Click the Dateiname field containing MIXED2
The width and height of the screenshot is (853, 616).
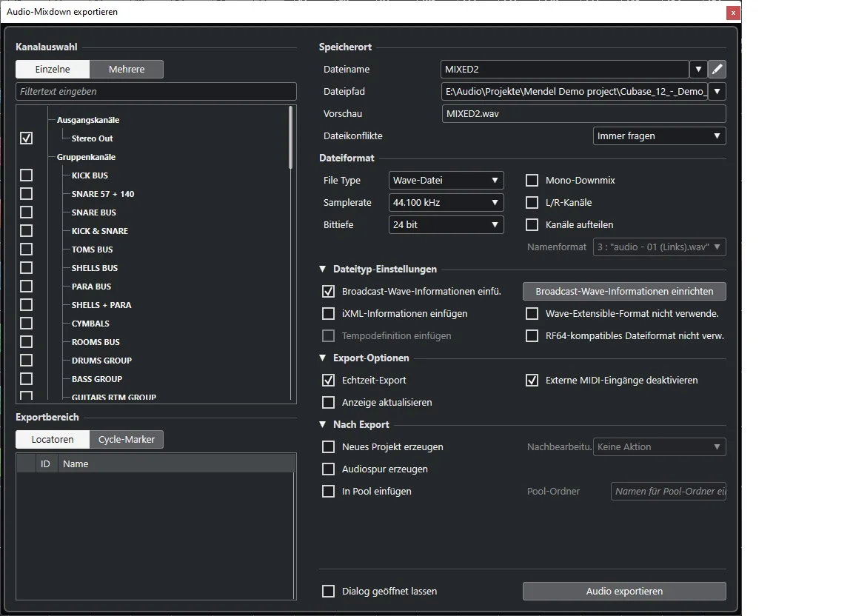click(x=565, y=69)
